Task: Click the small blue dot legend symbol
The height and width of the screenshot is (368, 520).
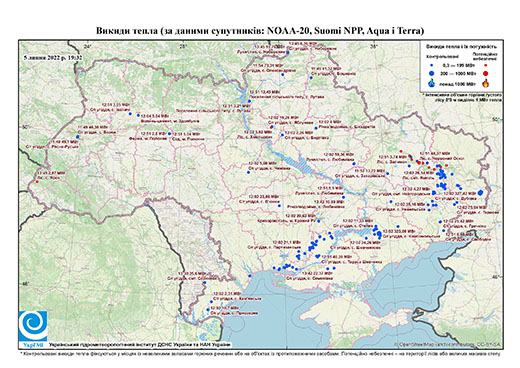Action: (431, 66)
